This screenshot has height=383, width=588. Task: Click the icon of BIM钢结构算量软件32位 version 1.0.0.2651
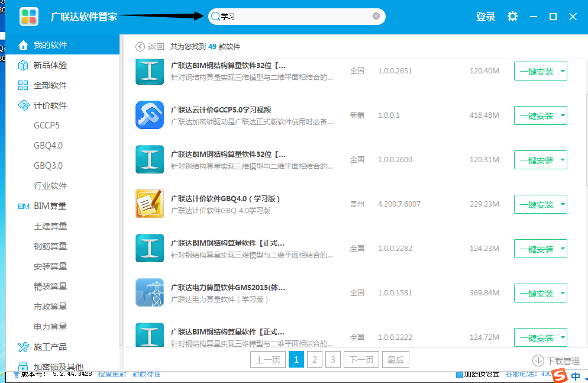click(x=150, y=72)
